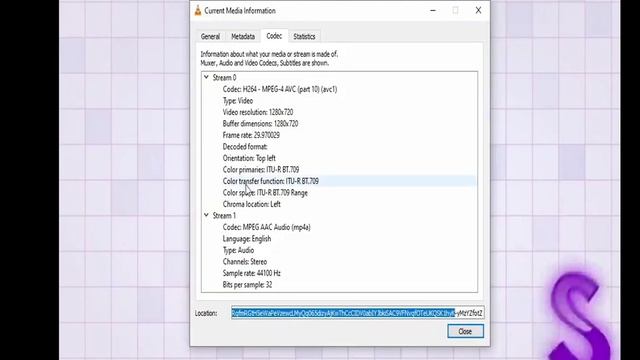Switch to the General tab
640x360 pixels.
click(x=210, y=36)
